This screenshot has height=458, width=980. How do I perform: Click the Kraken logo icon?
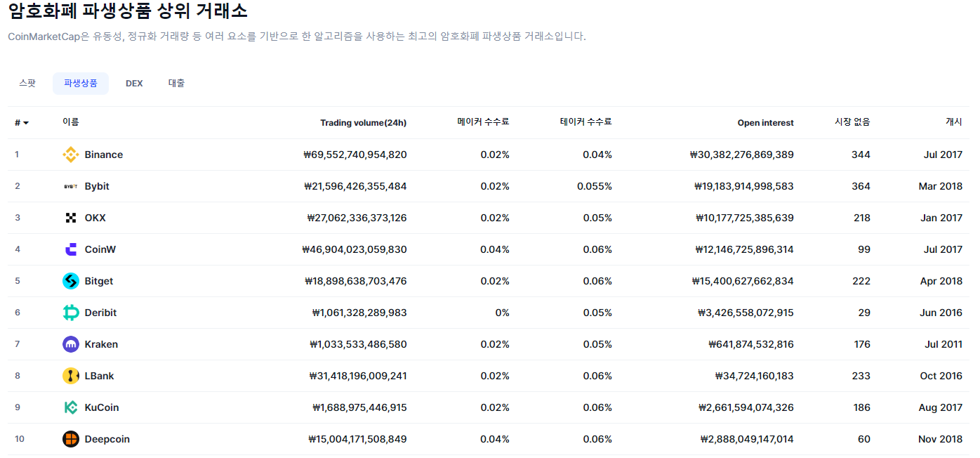click(69, 343)
